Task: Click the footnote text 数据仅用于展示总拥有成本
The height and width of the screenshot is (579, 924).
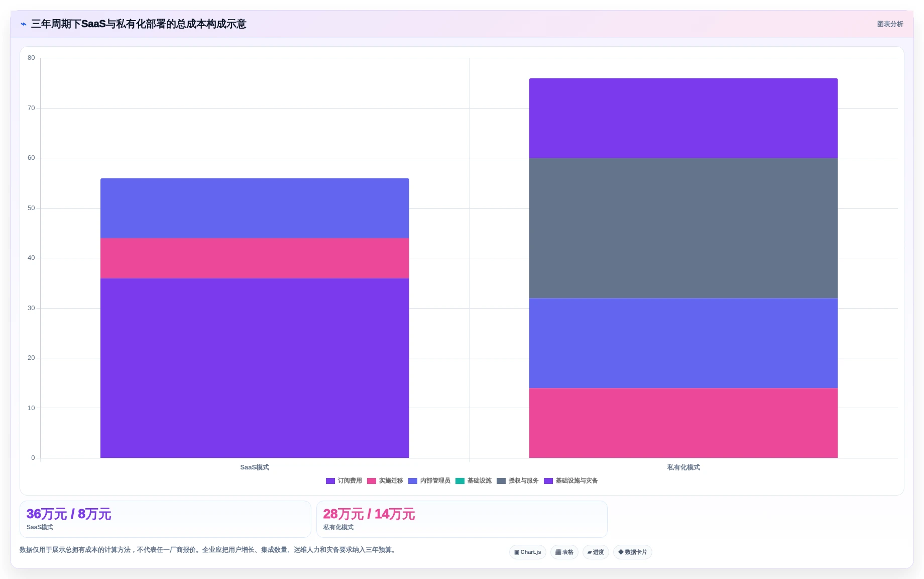Action: click(x=209, y=550)
